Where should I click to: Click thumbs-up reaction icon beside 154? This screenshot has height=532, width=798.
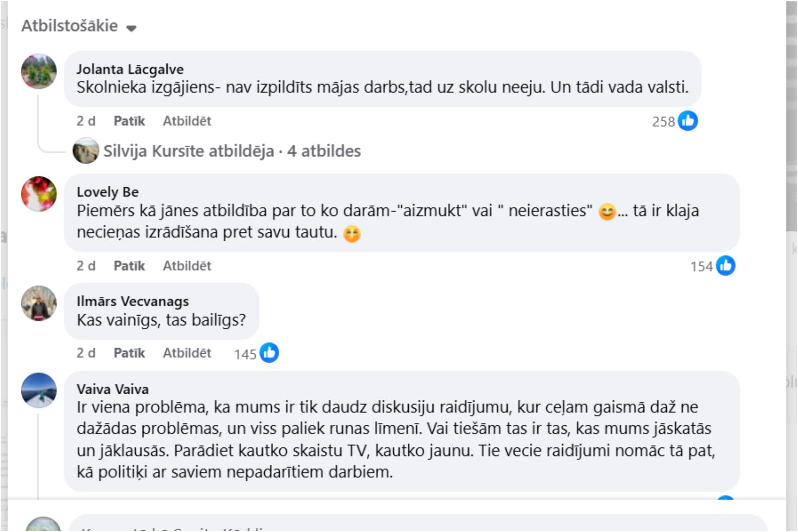(x=725, y=266)
